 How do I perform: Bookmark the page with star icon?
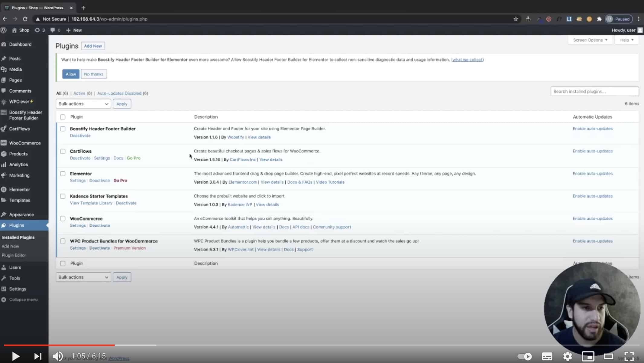(516, 19)
